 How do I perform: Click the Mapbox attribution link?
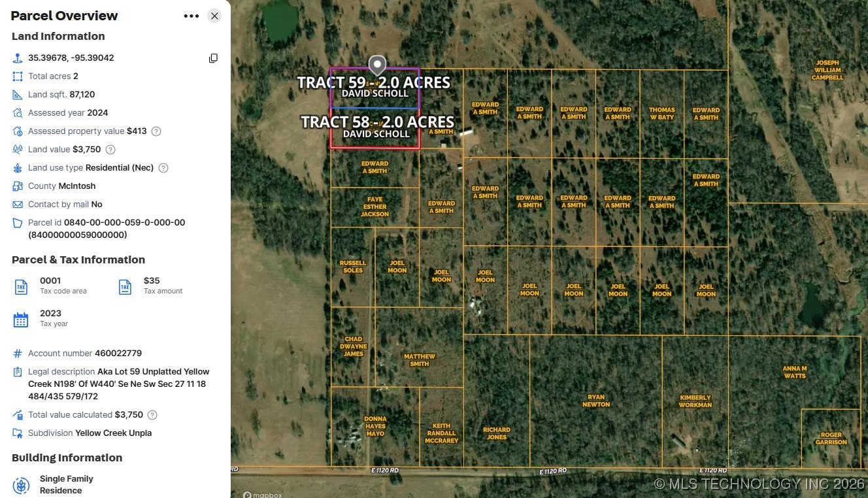pyautogui.click(x=262, y=494)
